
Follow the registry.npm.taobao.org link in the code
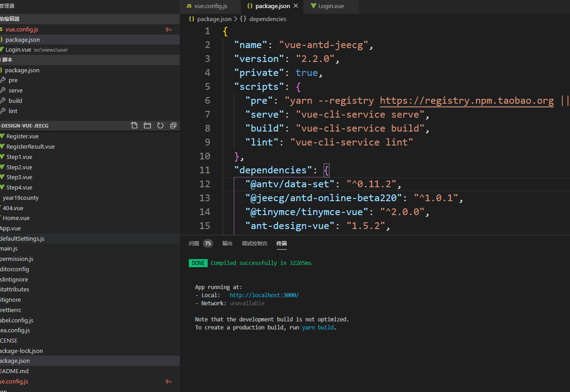tap(467, 101)
